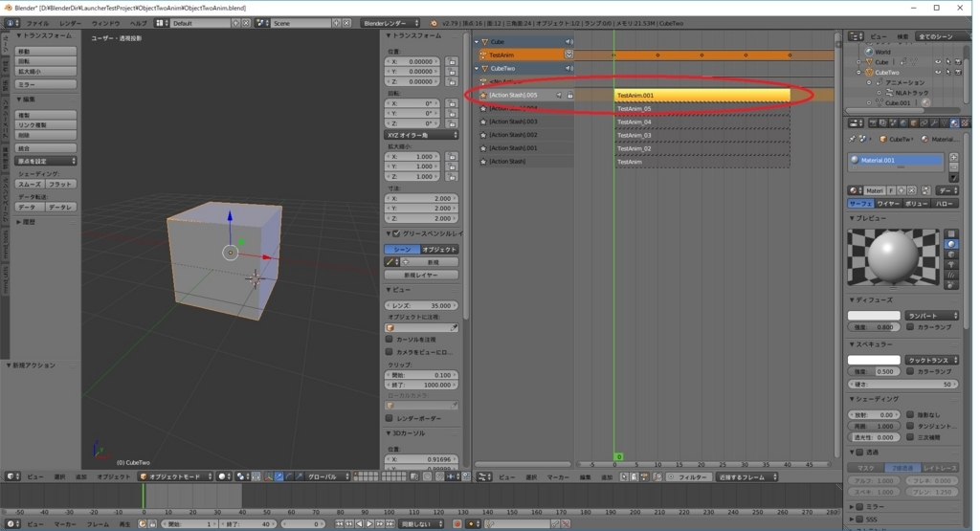Click the 新規レイヤー button
The height and width of the screenshot is (531, 980).
(421, 275)
